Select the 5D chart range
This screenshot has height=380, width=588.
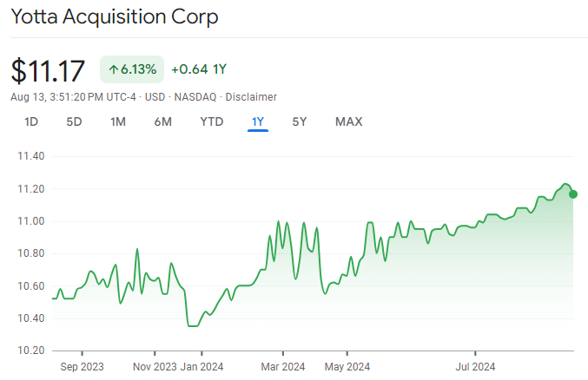(74, 121)
